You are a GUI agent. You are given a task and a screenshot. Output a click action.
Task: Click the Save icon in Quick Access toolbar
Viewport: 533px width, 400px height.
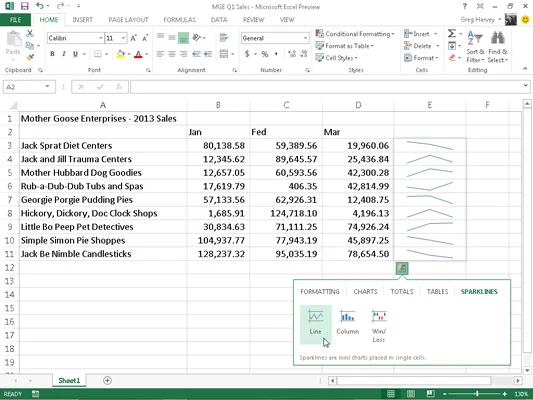[24, 6]
